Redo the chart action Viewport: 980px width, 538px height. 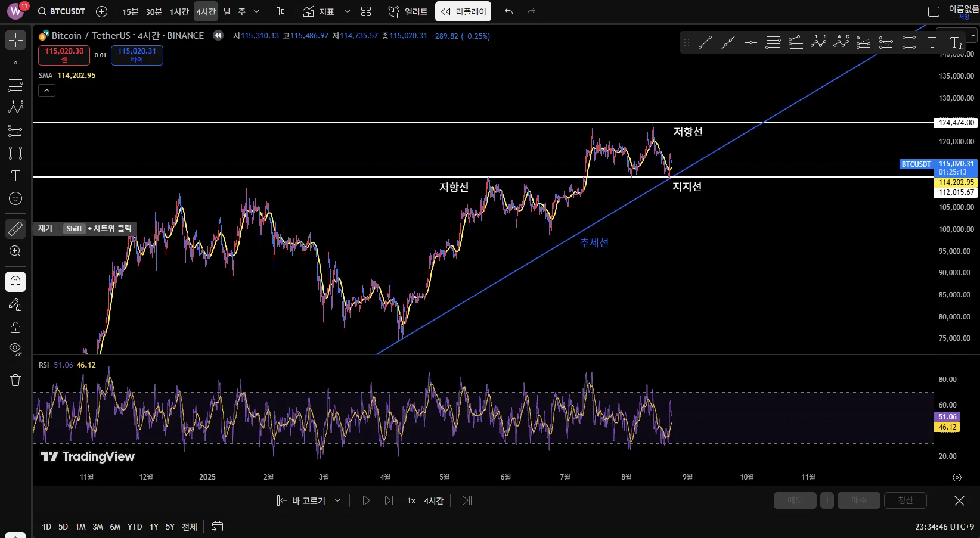(x=531, y=11)
